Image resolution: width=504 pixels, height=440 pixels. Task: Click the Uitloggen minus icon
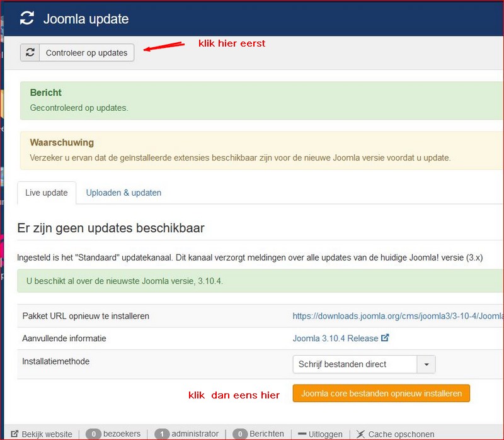tap(302, 434)
